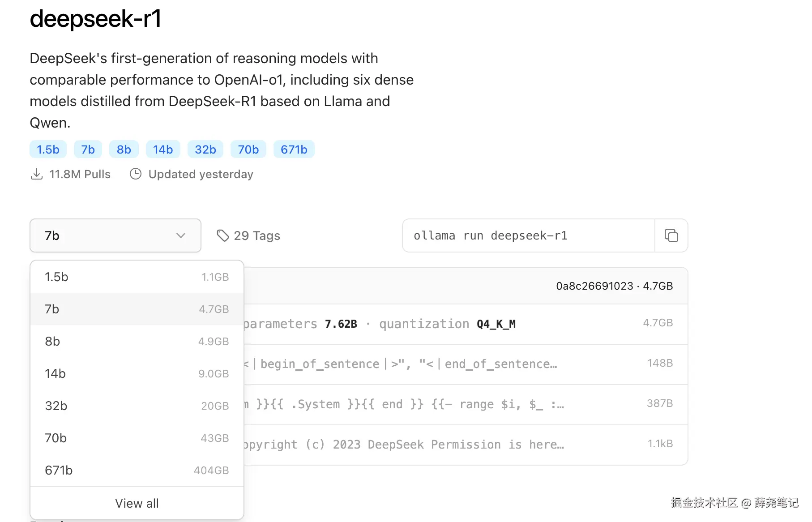Pick the 32b 20GB model option
The width and height of the screenshot is (812, 522).
137,406
